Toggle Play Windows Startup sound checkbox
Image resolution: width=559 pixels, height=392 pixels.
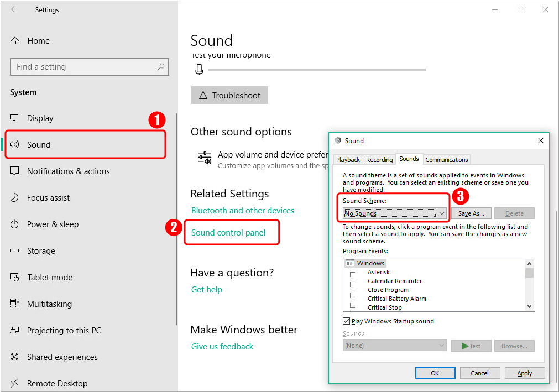(x=346, y=321)
